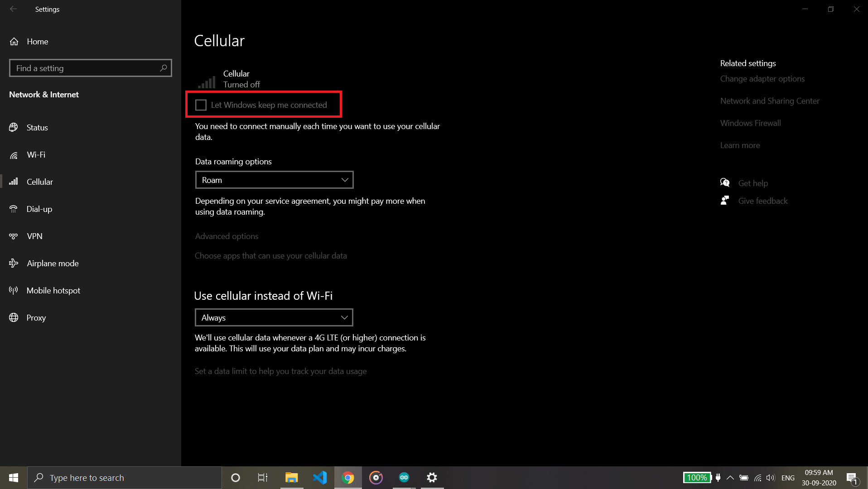Click Learn more link

click(x=740, y=145)
